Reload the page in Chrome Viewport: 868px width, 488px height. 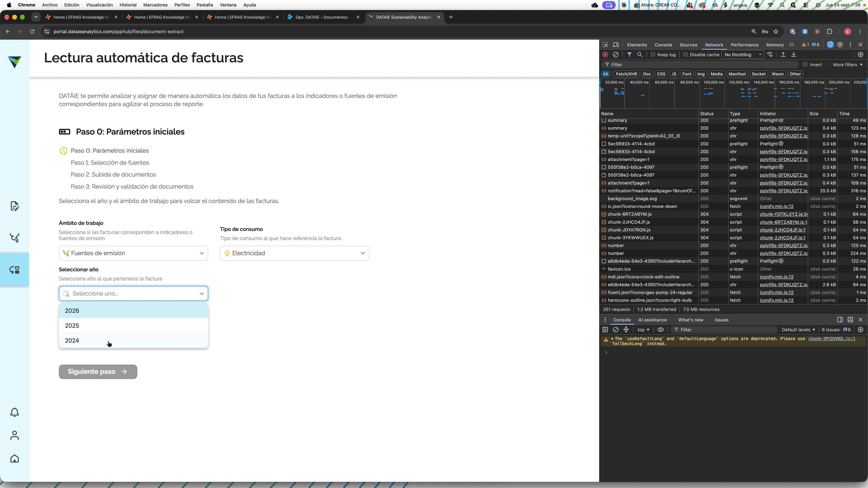(x=32, y=32)
